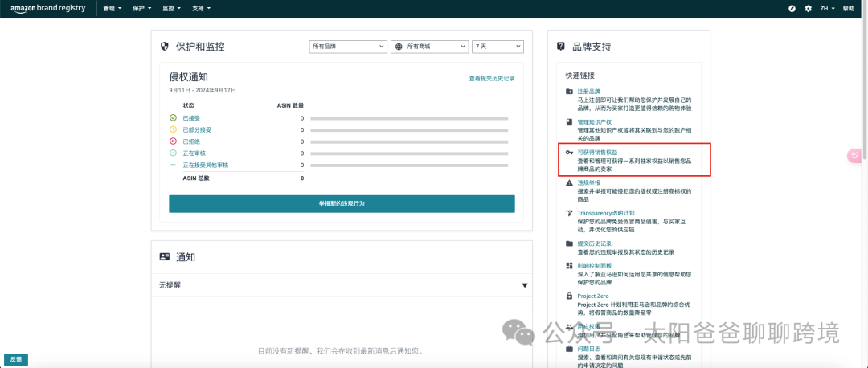Click the red cross icon for 已拒绝

pos(174,141)
